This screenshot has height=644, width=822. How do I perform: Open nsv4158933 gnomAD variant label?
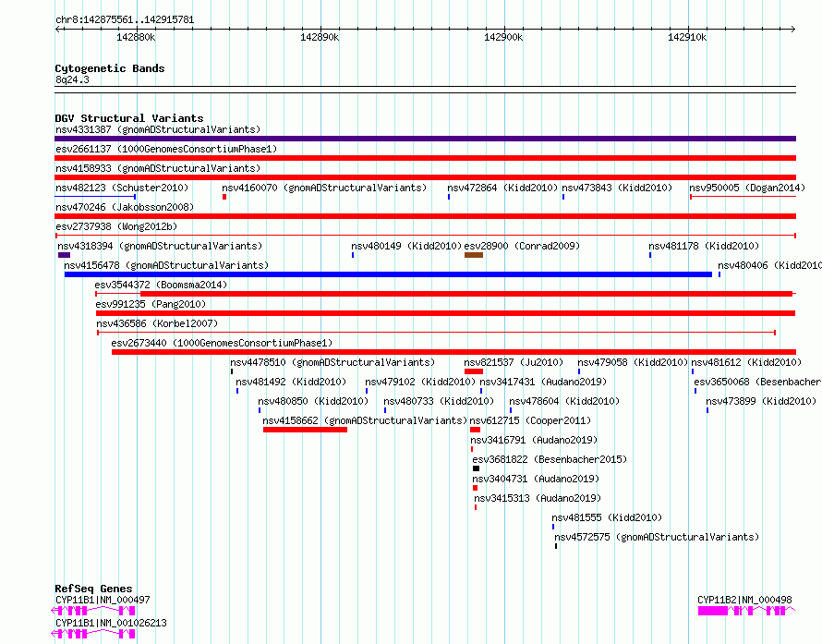click(x=158, y=168)
